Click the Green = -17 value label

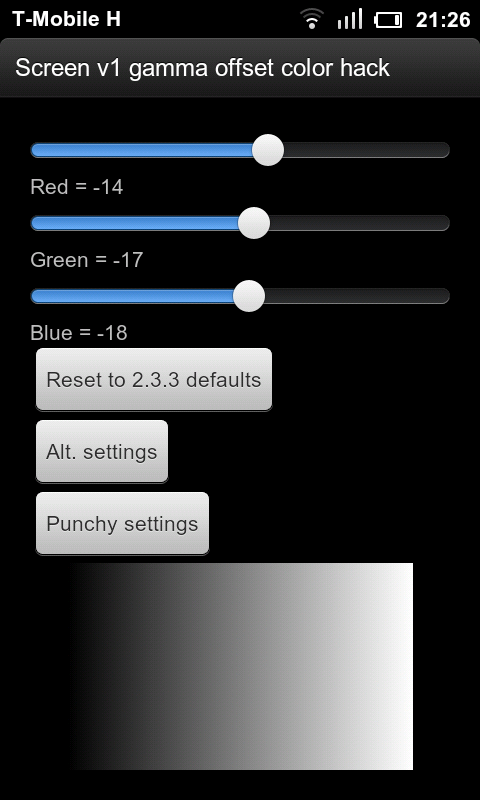[x=87, y=260]
